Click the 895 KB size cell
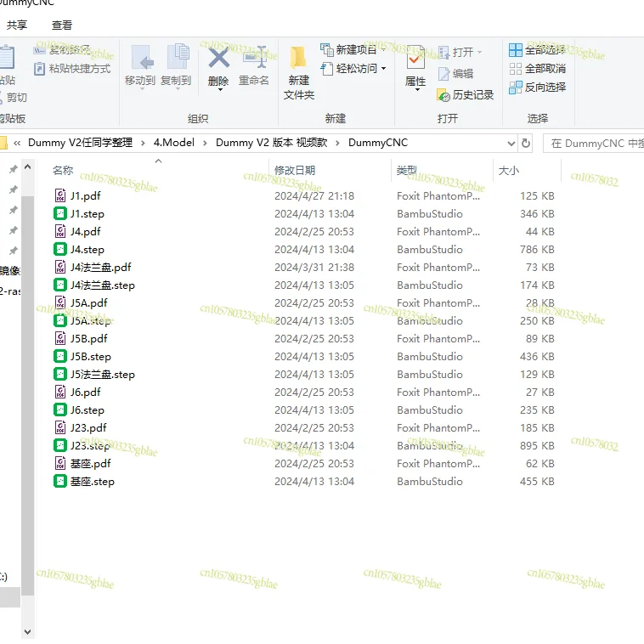The width and height of the screenshot is (644, 644). [537, 446]
